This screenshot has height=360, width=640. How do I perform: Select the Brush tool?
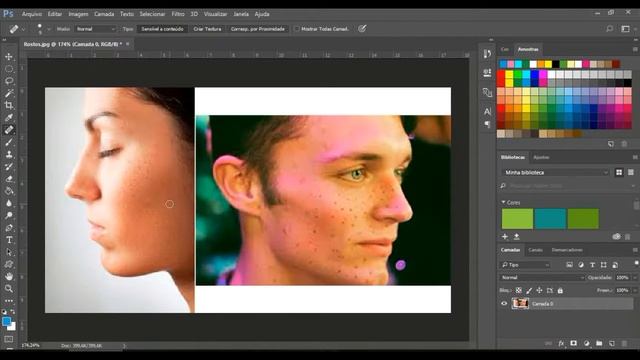tap(9, 142)
